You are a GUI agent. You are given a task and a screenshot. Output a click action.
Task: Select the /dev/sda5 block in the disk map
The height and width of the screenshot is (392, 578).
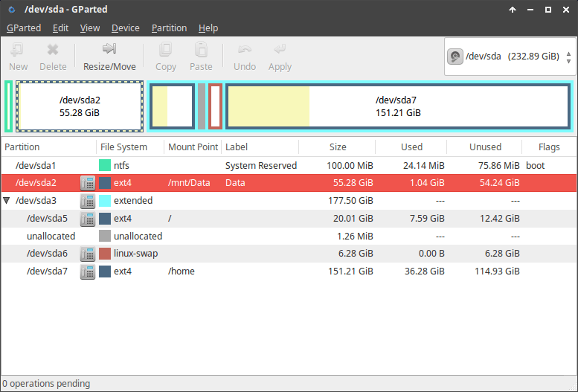pos(172,106)
